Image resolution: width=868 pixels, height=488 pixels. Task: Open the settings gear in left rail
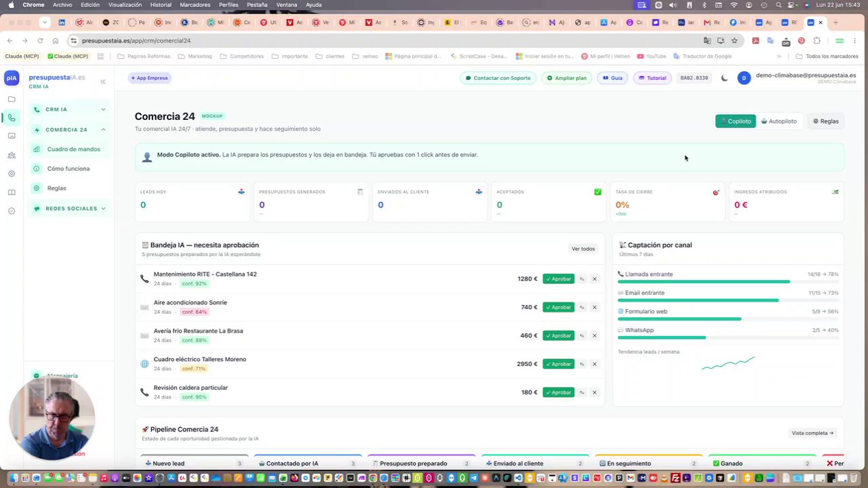12,174
